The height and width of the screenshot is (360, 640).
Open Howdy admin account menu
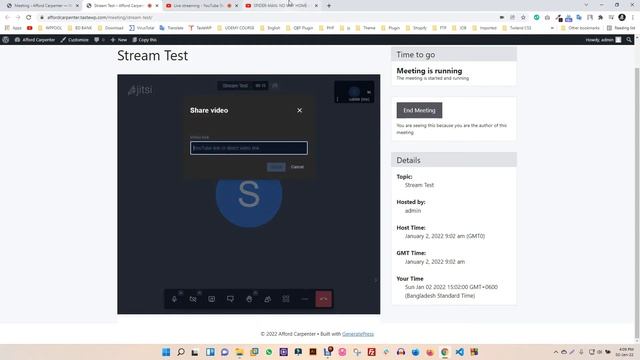coord(603,40)
